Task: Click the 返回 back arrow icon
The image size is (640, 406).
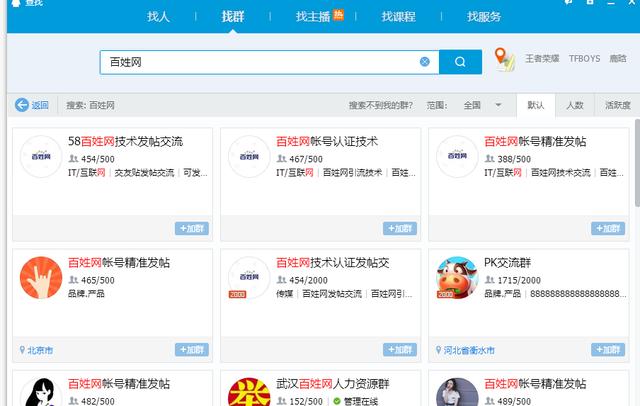Action: coord(22,105)
